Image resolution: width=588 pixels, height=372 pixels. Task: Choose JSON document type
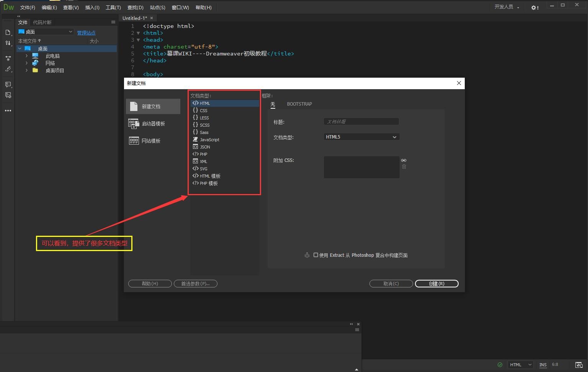[225, 147]
